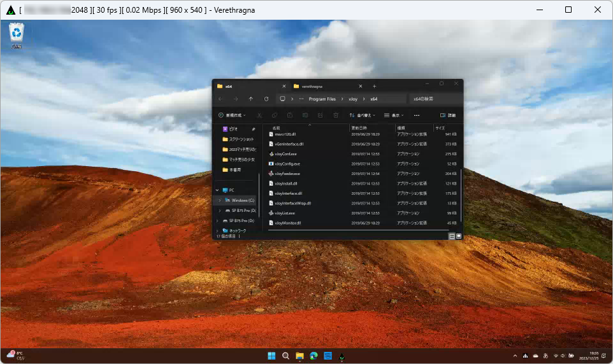The width and height of the screenshot is (613, 364).
Task: Open the weather widget in the taskbar
Action: (16, 355)
